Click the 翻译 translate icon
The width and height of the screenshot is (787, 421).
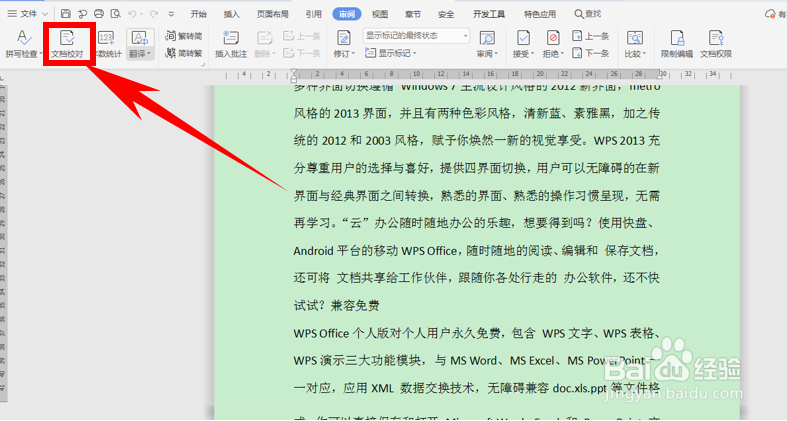139,39
